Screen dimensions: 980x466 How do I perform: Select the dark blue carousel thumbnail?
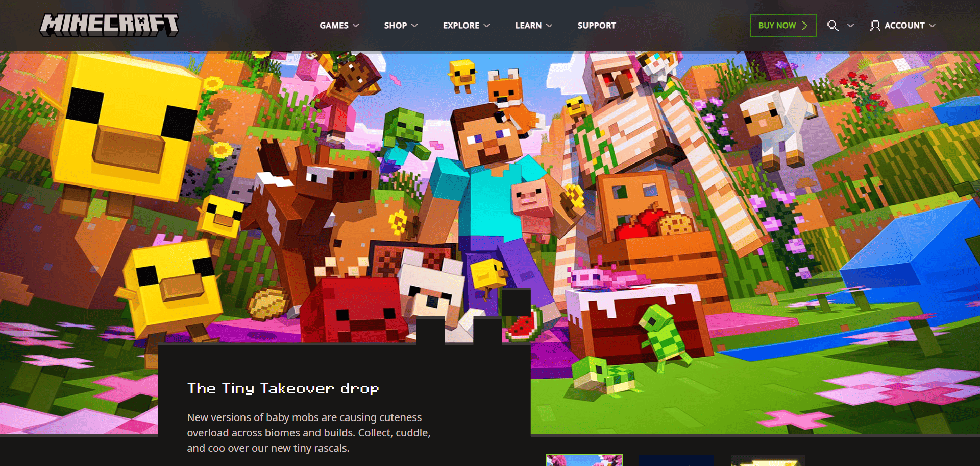click(676, 460)
